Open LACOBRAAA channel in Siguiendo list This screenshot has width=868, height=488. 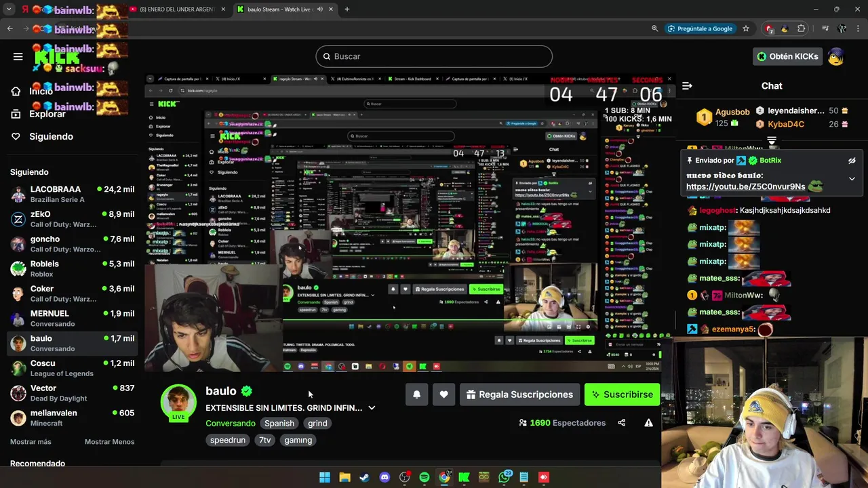[x=73, y=194]
